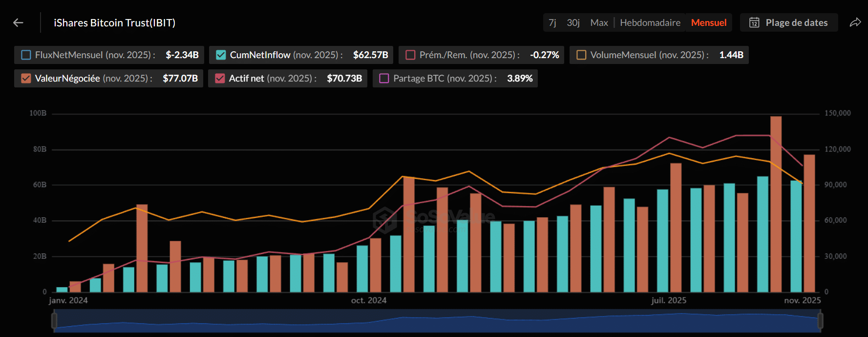Switch to Hebdomadaire view

click(650, 22)
